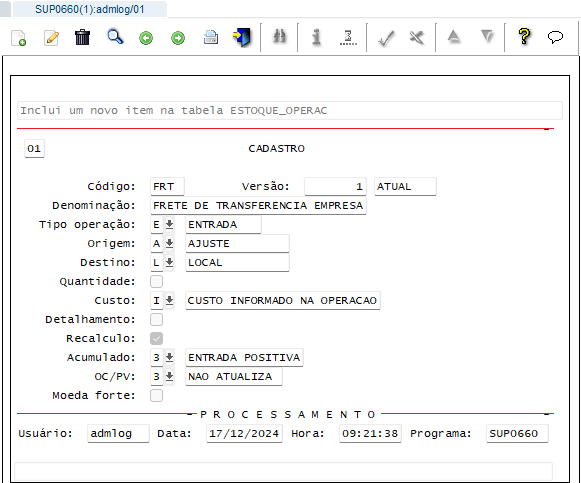Click the Custo code field I

pyautogui.click(x=157, y=300)
